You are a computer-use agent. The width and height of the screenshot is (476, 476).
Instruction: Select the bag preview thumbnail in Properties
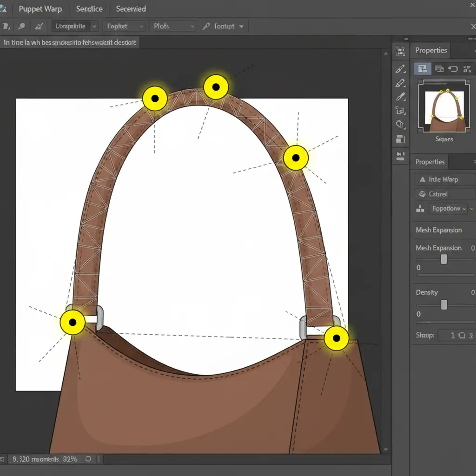pos(444,107)
